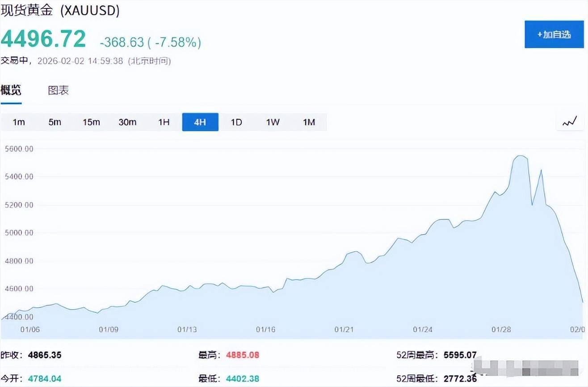Click the 01/09 date marker
The width and height of the screenshot is (588, 387).
109,329
